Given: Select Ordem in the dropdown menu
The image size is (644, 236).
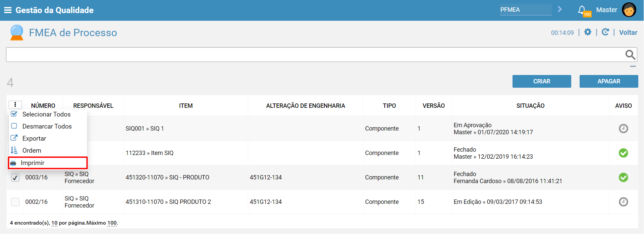Looking at the screenshot, I should click(32, 151).
